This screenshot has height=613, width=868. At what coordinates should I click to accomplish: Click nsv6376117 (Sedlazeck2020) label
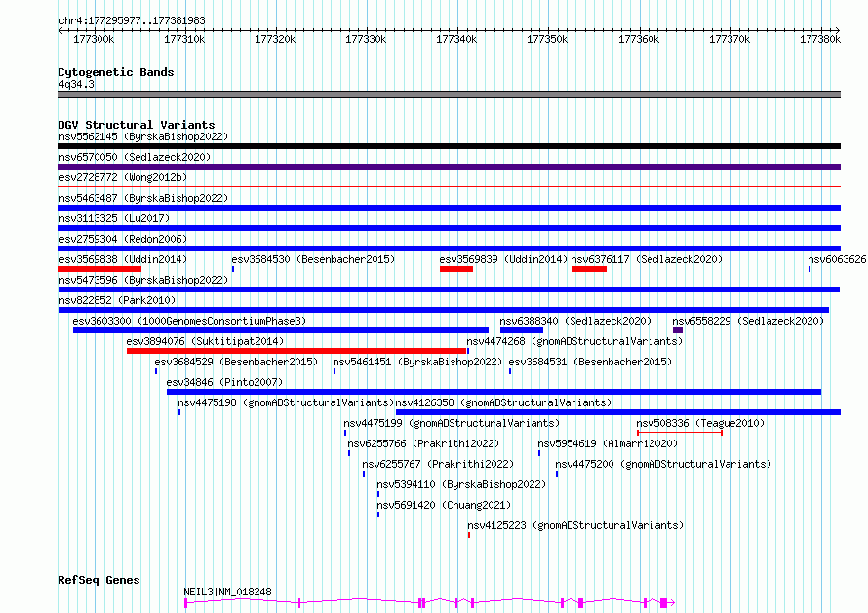point(647,259)
